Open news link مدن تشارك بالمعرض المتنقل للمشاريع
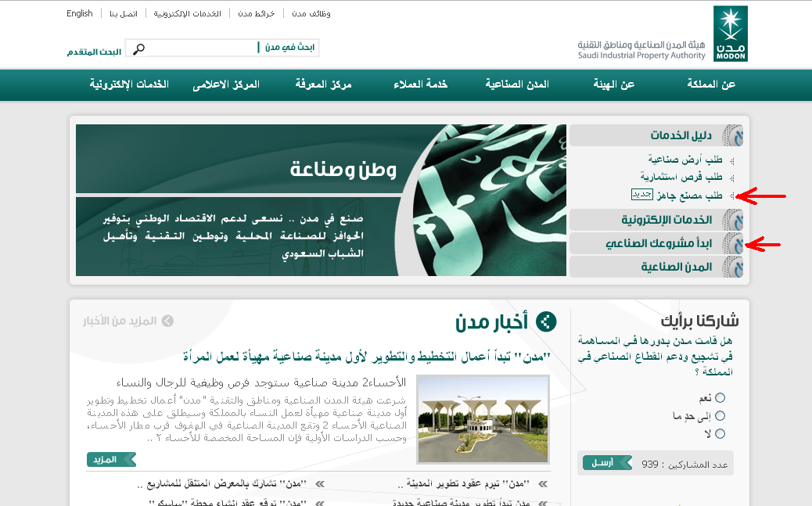The width and height of the screenshot is (812, 506). pyautogui.click(x=222, y=484)
